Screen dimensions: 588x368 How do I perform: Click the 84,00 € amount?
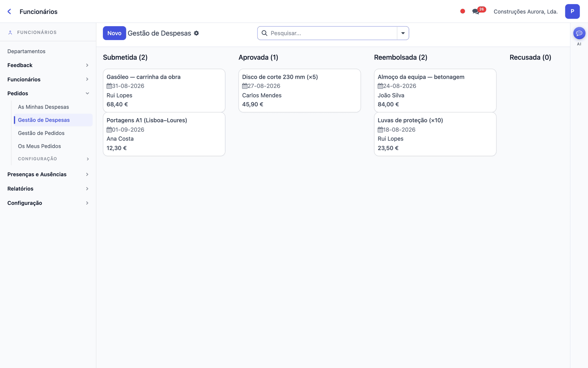tap(388, 105)
